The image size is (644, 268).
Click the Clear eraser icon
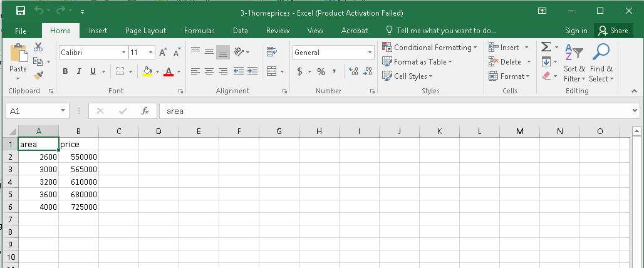point(546,76)
